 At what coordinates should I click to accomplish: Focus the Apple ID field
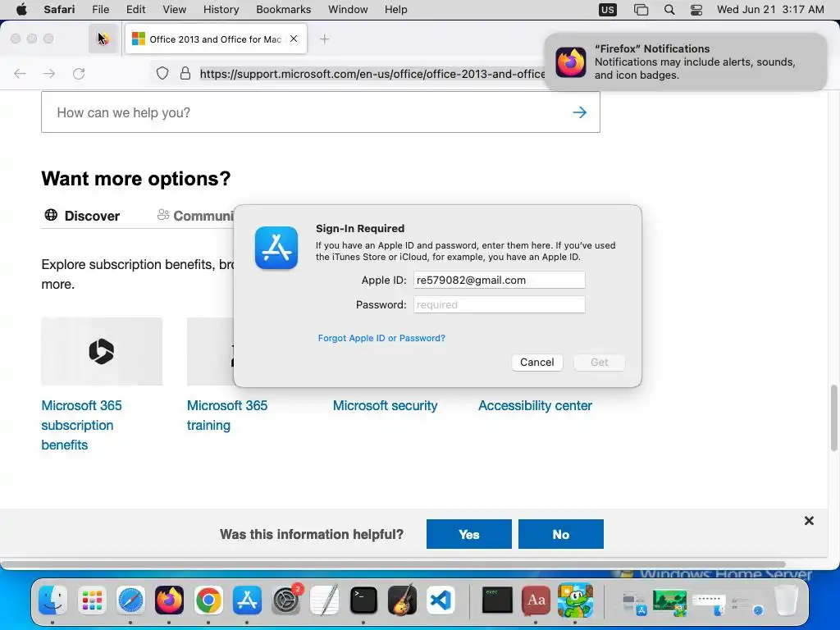(500, 280)
